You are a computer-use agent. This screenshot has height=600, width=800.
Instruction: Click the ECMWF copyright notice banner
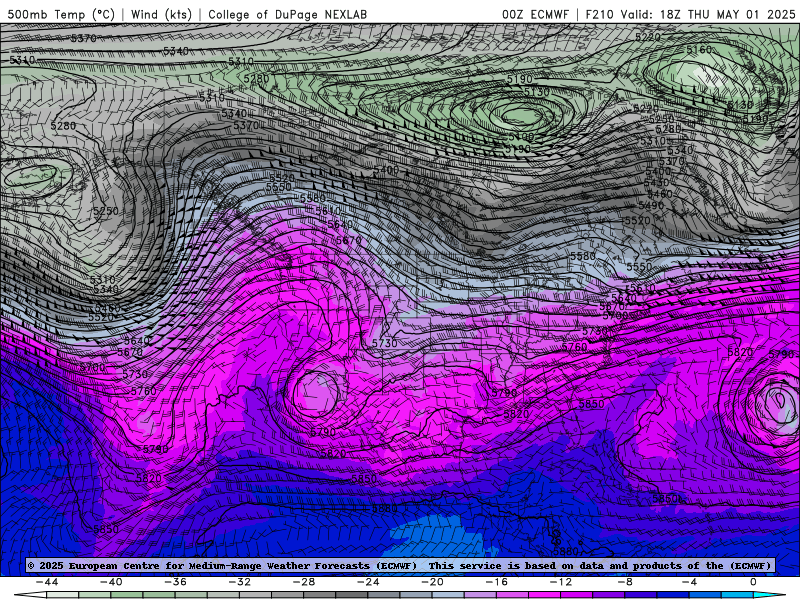point(400,565)
